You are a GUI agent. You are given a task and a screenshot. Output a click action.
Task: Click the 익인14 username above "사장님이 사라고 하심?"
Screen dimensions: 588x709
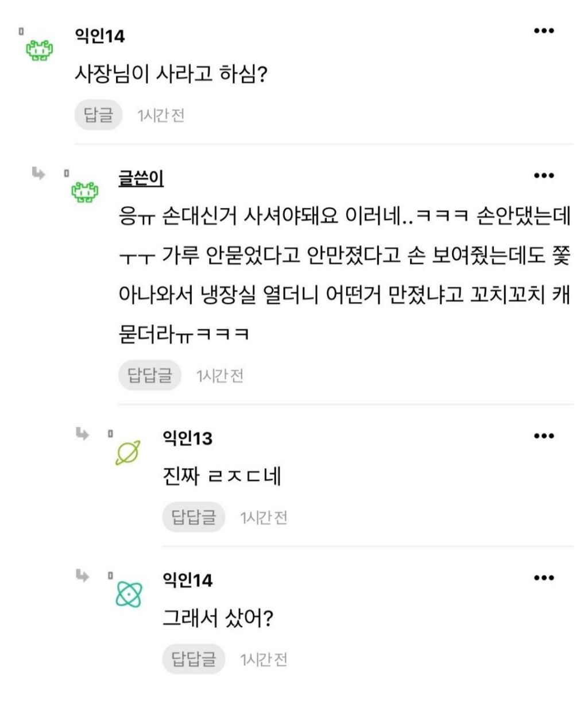click(99, 36)
